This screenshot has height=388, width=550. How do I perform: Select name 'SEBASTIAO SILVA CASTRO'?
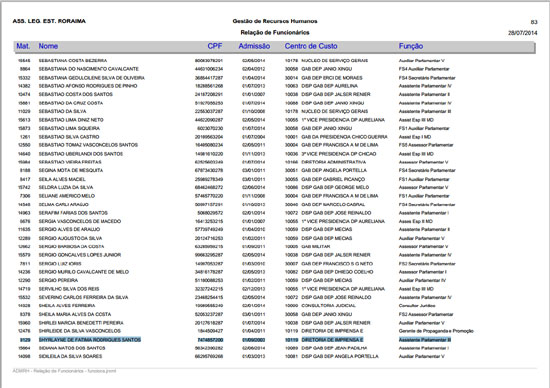coord(69,137)
